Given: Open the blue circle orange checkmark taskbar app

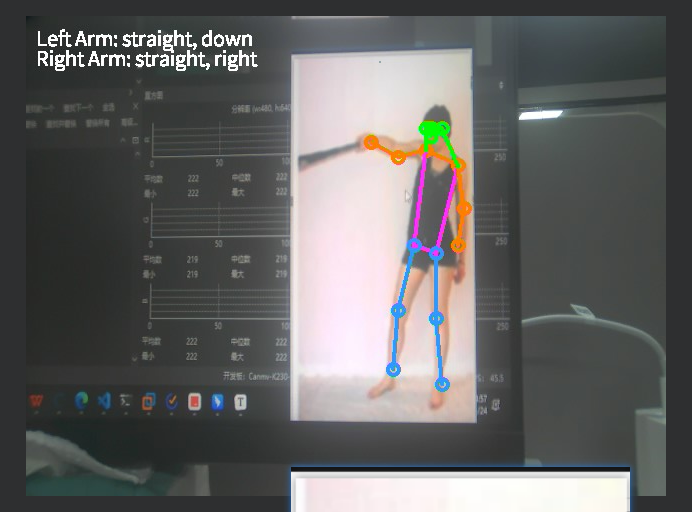Looking at the screenshot, I should coord(171,401).
